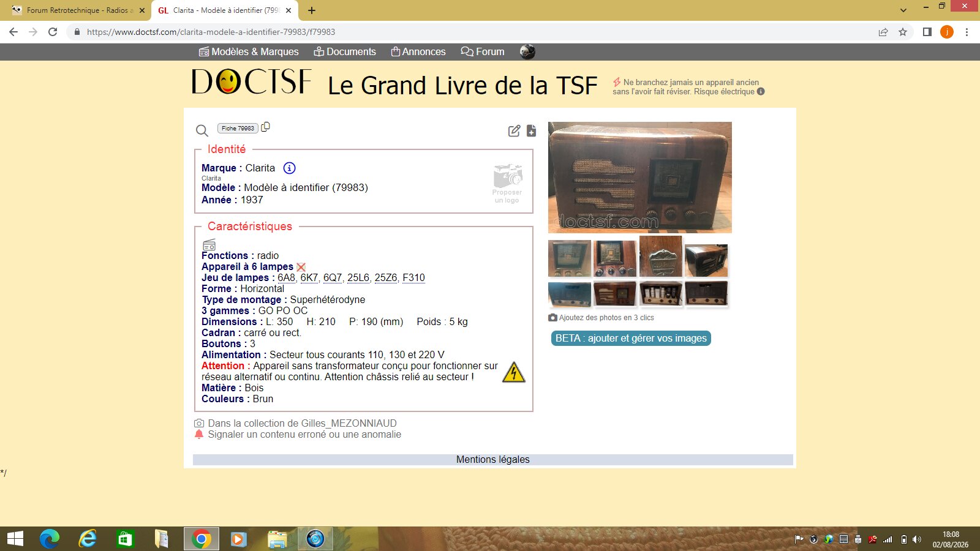Image resolution: width=980 pixels, height=551 pixels.
Task: Show brand info for Clarita
Action: [x=289, y=168]
